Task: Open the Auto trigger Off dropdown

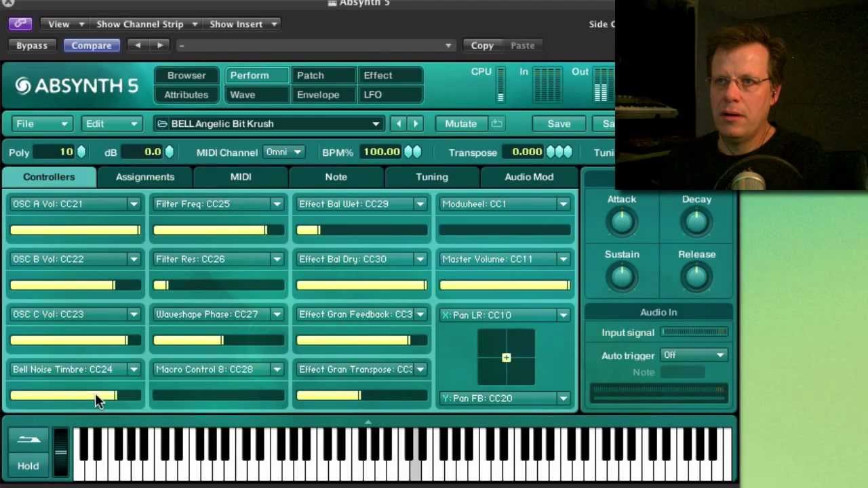Action: tap(694, 355)
